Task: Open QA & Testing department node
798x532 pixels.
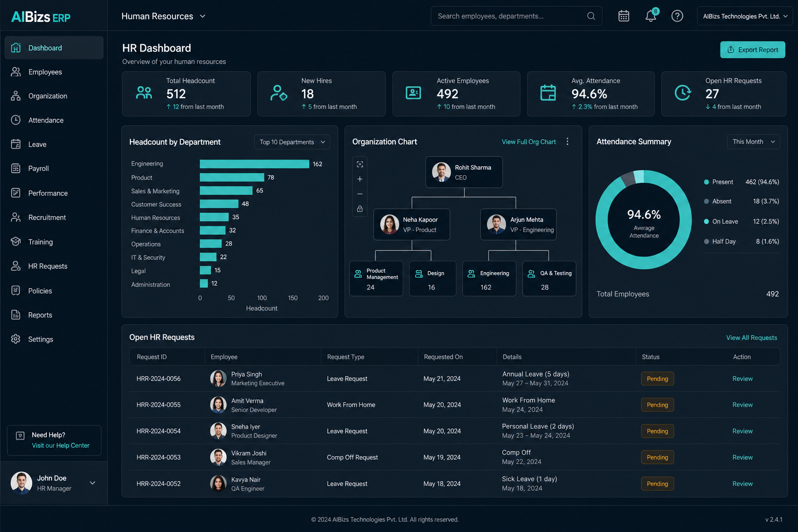Action: tap(549, 278)
